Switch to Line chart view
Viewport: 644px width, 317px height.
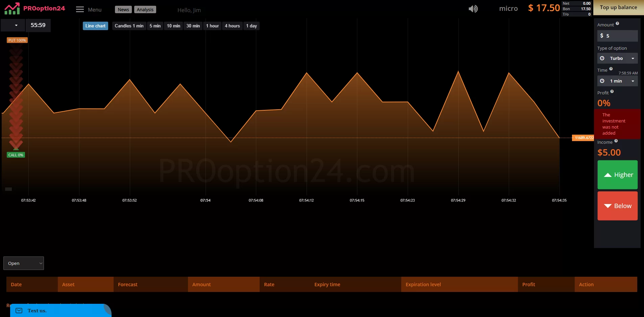[95, 26]
